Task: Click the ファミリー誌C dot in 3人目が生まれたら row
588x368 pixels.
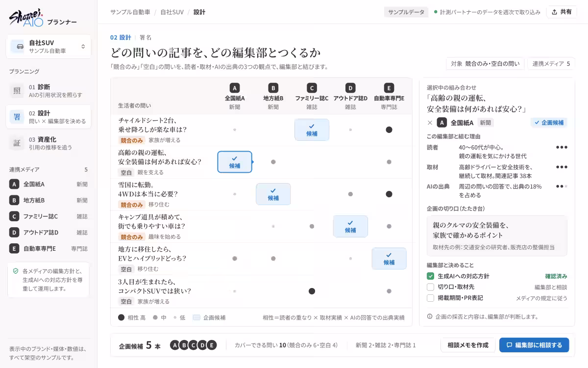Action: 312,291
